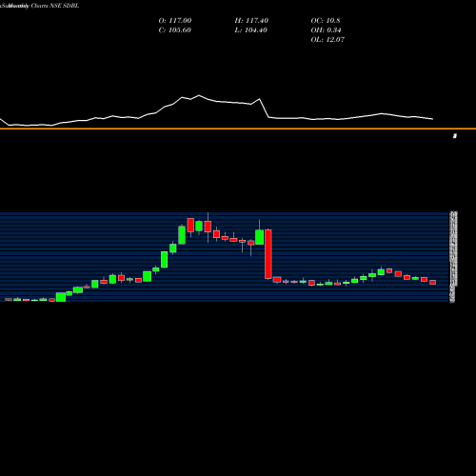Viewport: 476px width, 476px height.
Task: Click the 'OL: 12.07' reading
Action: (327, 39)
